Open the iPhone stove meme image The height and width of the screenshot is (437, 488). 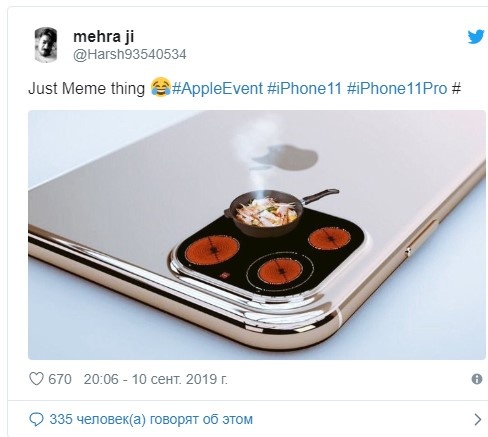pos(257,235)
